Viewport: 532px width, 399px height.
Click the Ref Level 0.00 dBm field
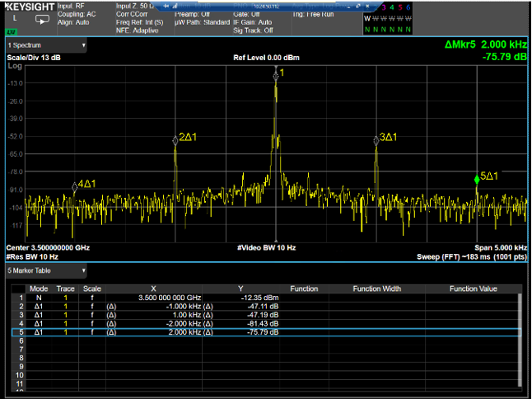coord(265,58)
